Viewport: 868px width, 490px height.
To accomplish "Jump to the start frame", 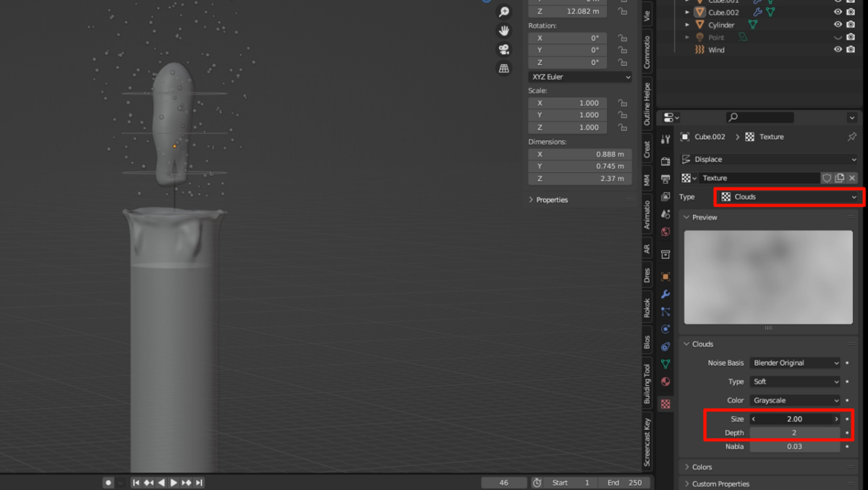I will [135, 483].
